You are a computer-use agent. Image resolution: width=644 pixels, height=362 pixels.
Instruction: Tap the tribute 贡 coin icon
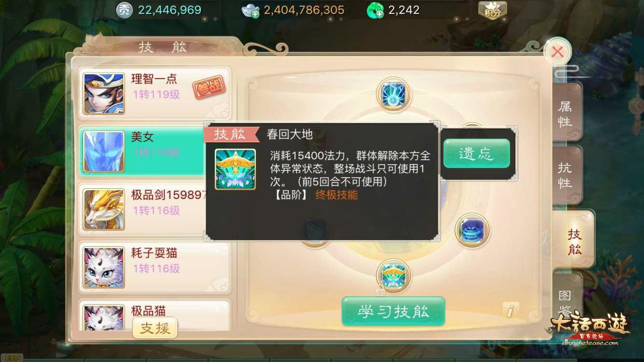[x=124, y=10]
